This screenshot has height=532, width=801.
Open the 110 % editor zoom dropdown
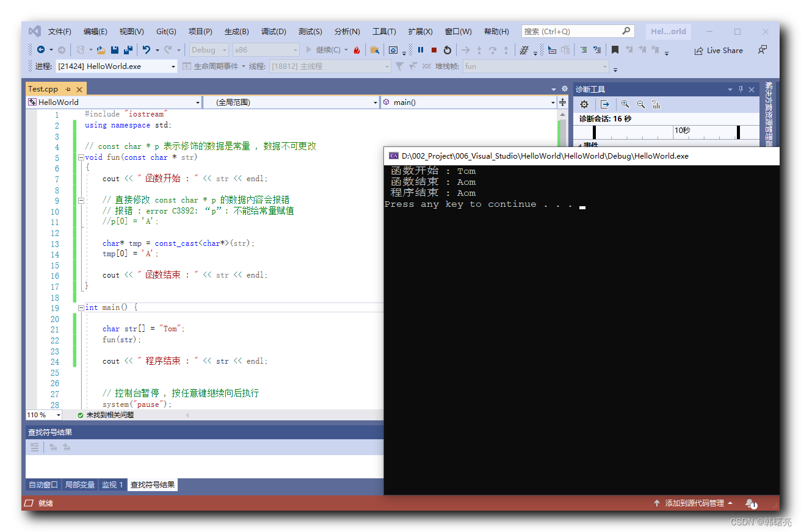pos(44,415)
